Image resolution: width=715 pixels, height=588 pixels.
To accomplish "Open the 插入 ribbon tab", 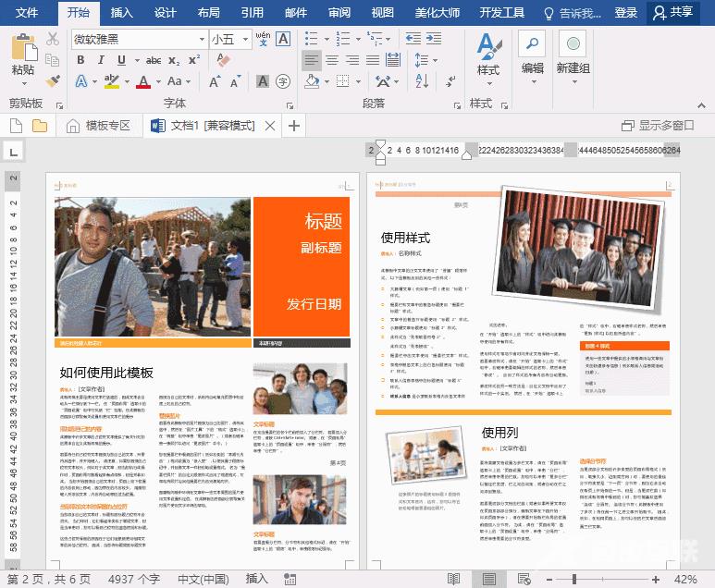I will click(x=121, y=12).
